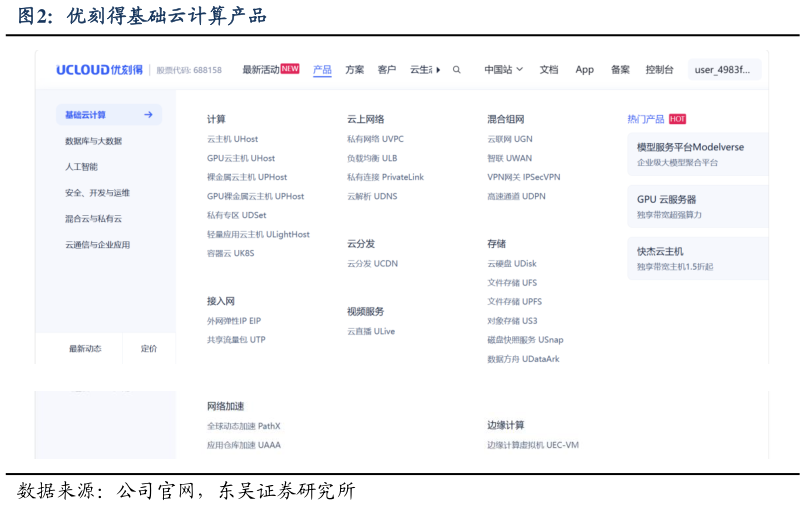This screenshot has width=805, height=506.
Task: Open 容器云 UK8S link
Action: [x=231, y=253]
